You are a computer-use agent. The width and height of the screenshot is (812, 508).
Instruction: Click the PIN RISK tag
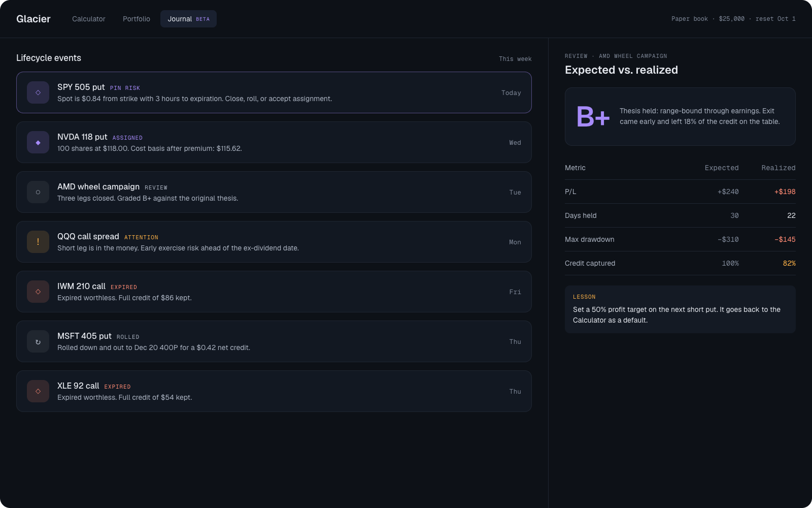pyautogui.click(x=125, y=88)
